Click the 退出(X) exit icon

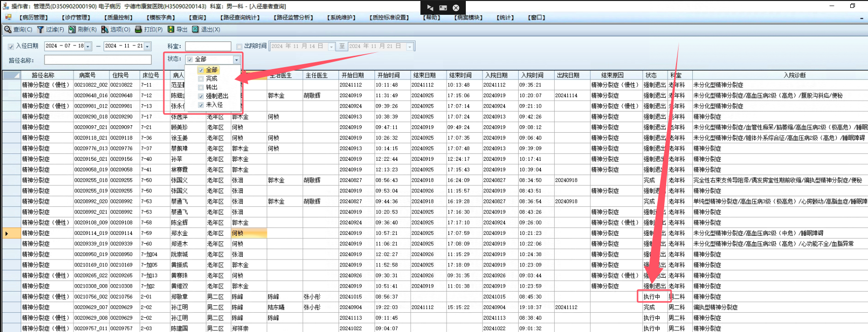[195, 30]
